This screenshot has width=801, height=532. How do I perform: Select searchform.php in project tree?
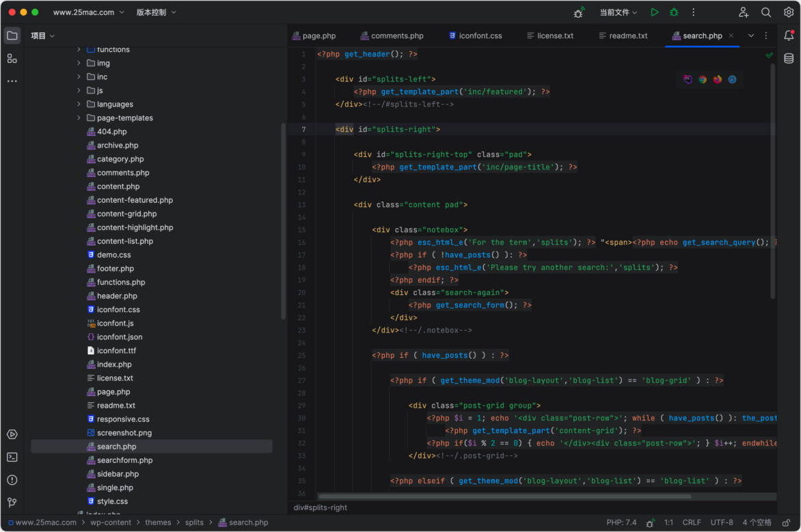[x=124, y=460]
